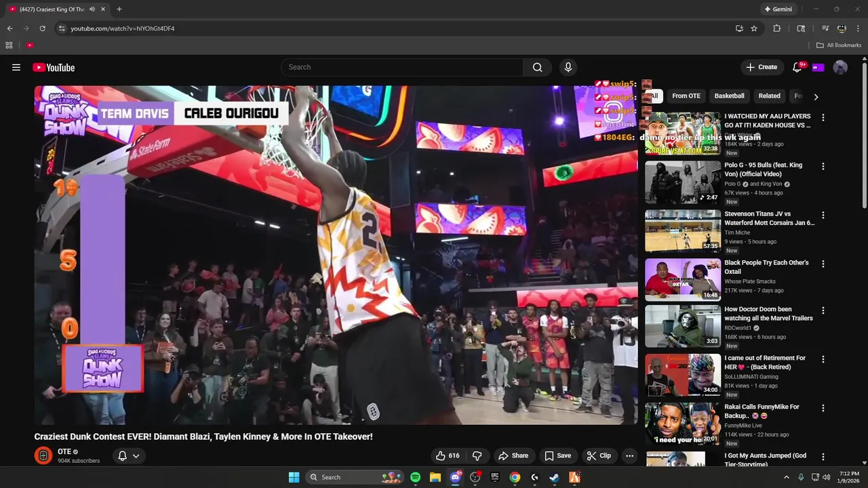Open the Gemini button in Chrome
The width and height of the screenshot is (868, 488).
pos(778,9)
